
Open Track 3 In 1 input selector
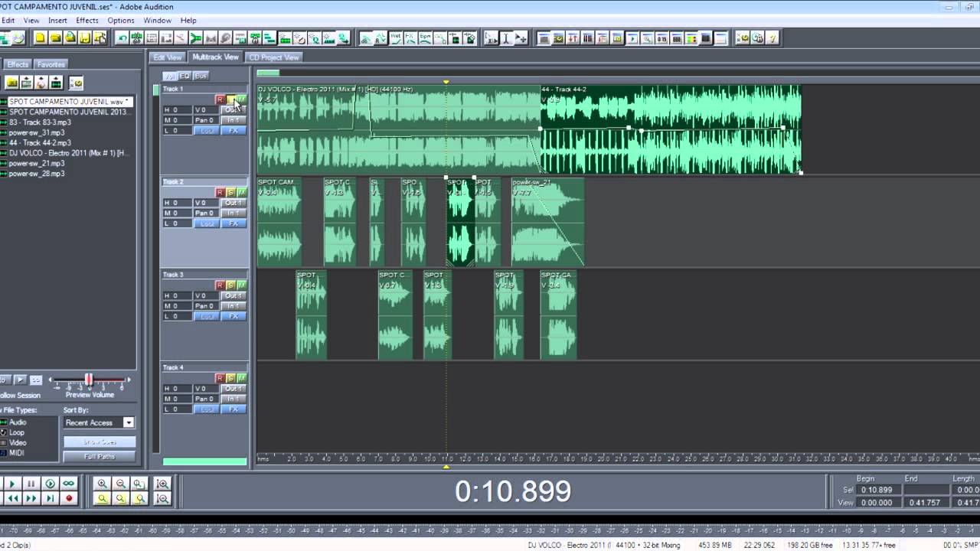click(x=233, y=306)
